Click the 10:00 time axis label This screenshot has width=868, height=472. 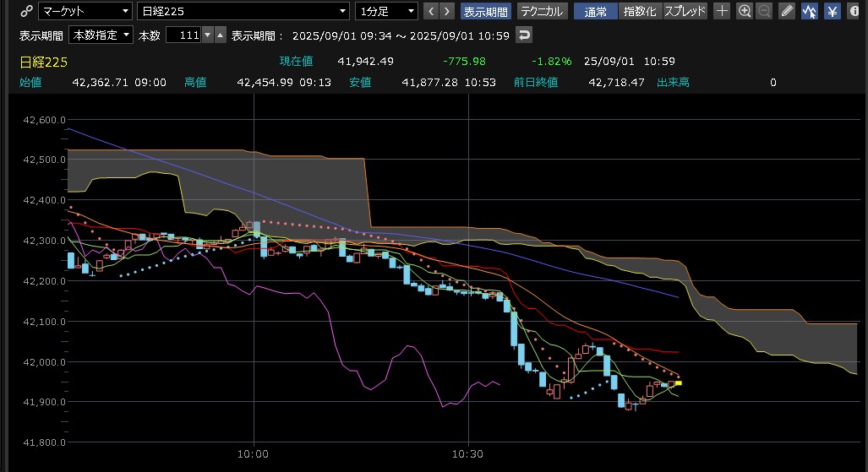click(253, 454)
